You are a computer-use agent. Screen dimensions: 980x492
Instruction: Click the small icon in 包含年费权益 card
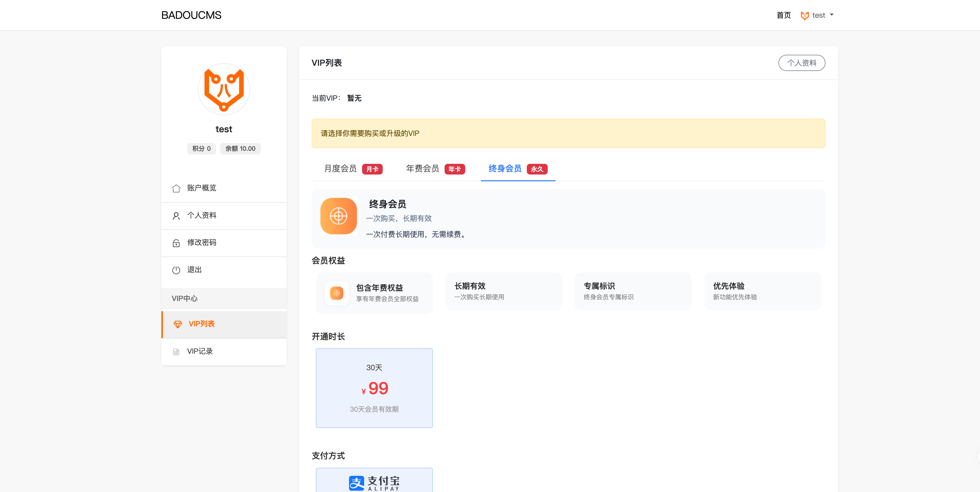point(336,293)
